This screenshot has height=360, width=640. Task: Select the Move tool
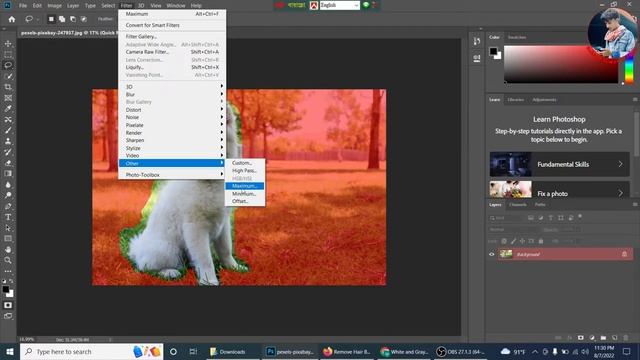click(8, 44)
